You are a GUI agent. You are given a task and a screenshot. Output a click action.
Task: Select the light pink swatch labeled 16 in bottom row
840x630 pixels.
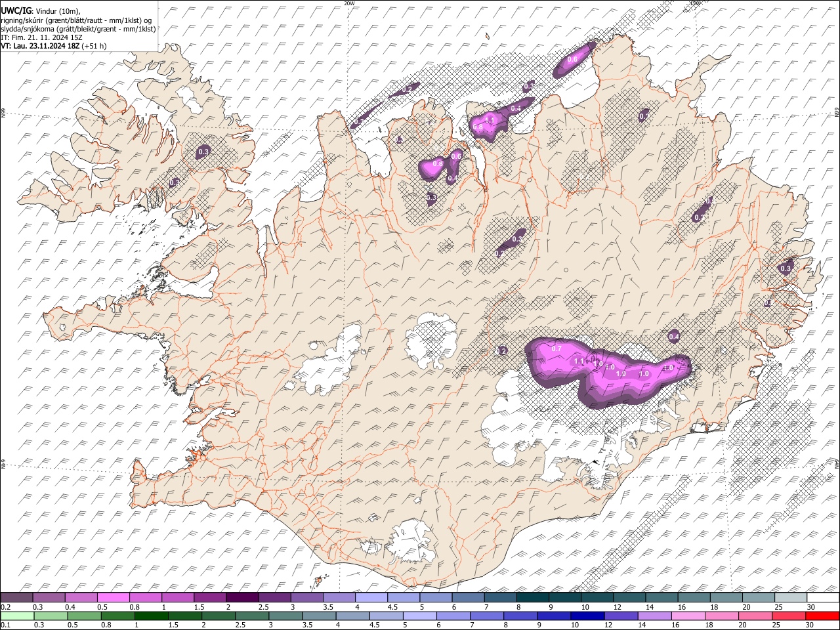[x=689, y=616]
